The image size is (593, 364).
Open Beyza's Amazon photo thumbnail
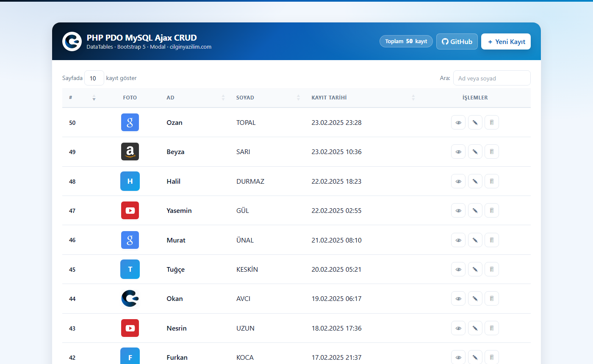click(130, 152)
